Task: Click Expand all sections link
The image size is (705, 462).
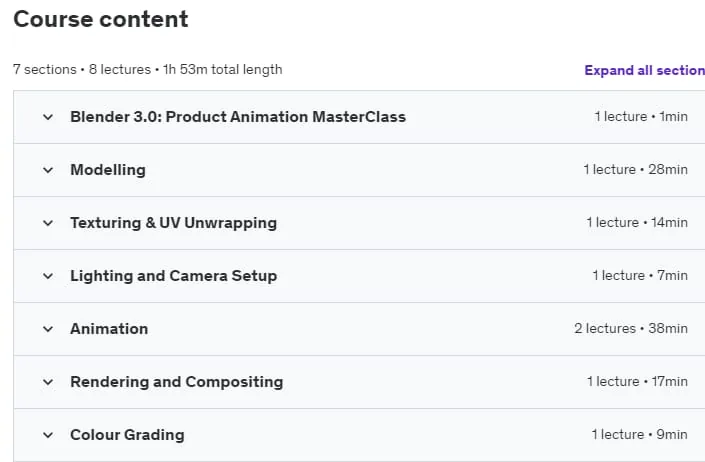Action: point(644,70)
